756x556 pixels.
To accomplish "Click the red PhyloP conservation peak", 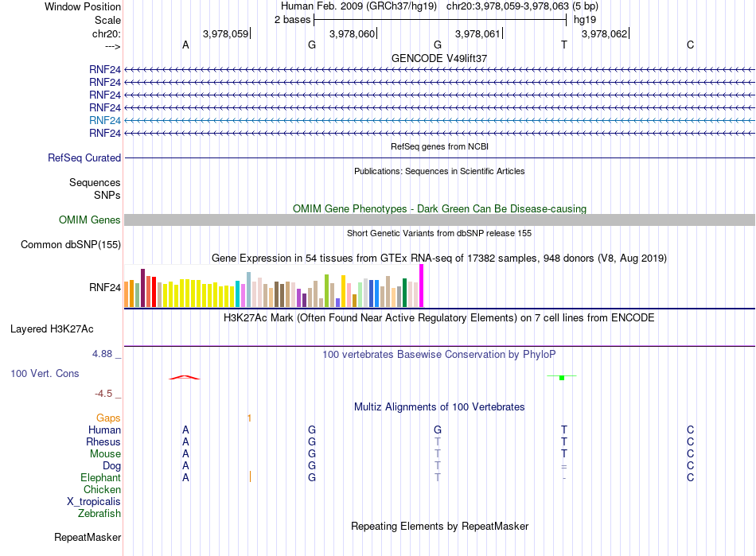I will [184, 377].
